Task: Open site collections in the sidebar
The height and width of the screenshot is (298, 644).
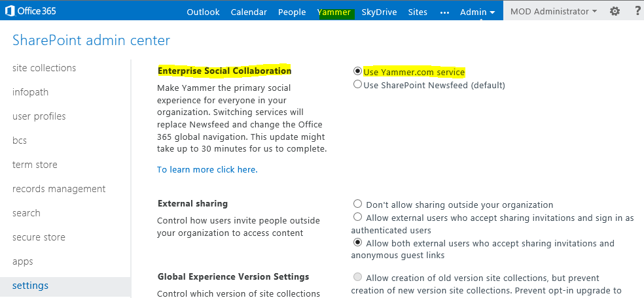Action: pos(44,68)
